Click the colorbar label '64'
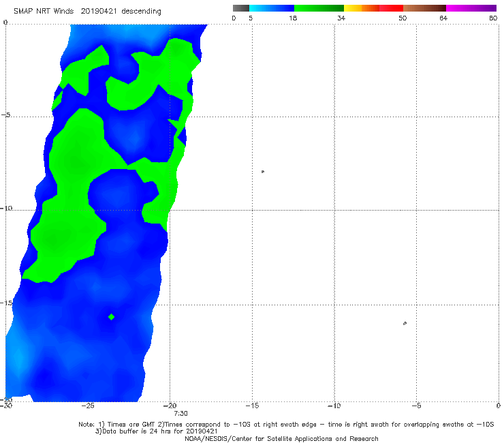504x443 pixels. pos(443,18)
